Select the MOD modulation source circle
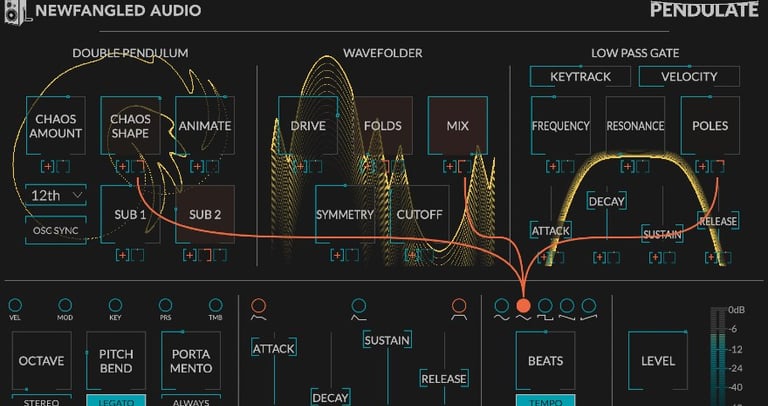The height and width of the screenshot is (406, 768). pos(65,306)
